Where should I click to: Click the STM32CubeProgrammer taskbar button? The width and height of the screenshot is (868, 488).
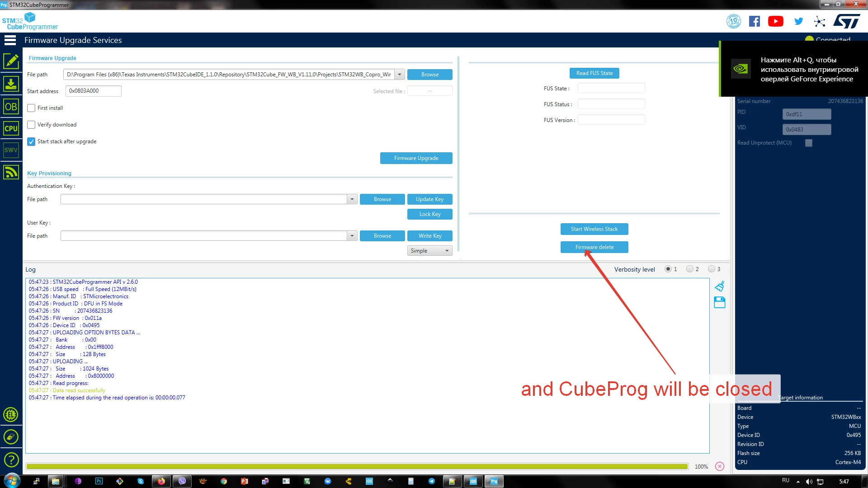tap(494, 481)
